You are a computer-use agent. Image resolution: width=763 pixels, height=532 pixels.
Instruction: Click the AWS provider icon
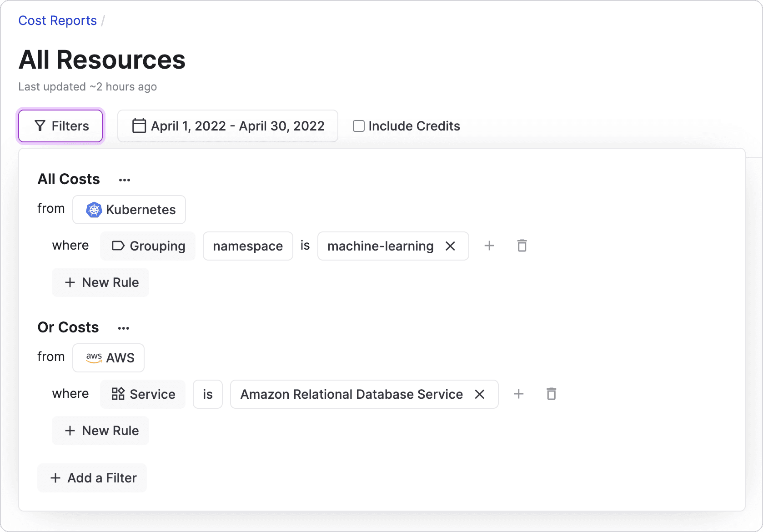[x=94, y=357]
